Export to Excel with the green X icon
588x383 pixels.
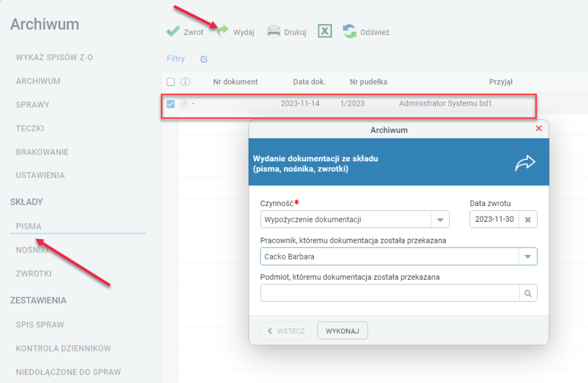tap(325, 31)
